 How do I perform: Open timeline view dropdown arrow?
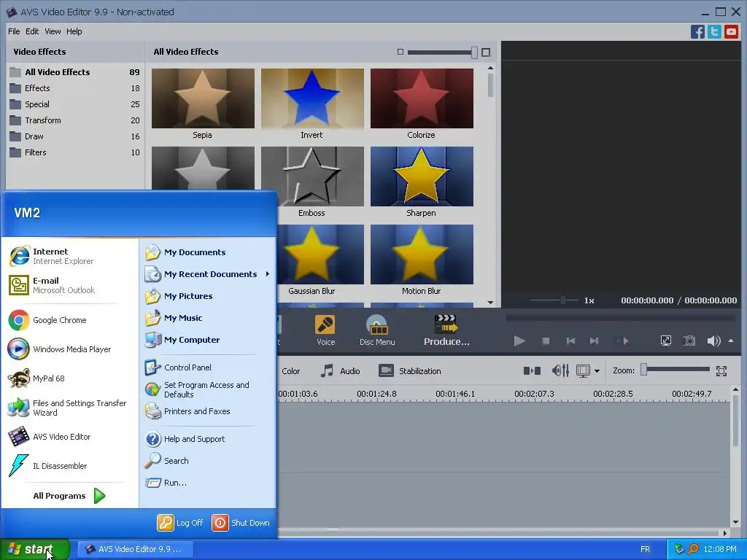tap(597, 371)
